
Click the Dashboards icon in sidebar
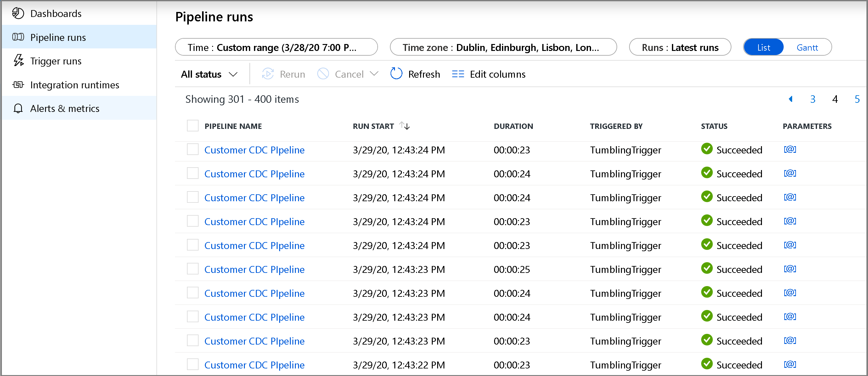click(18, 13)
